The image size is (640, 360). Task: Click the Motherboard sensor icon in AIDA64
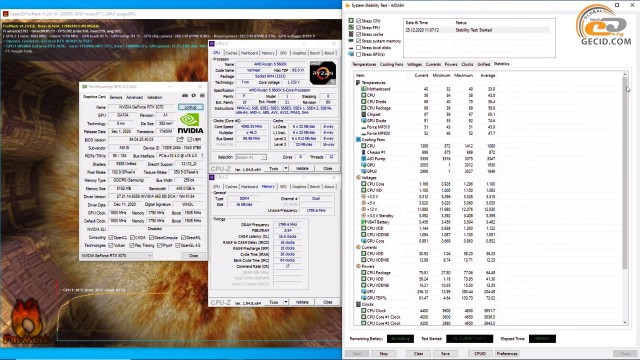pyautogui.click(x=363, y=89)
